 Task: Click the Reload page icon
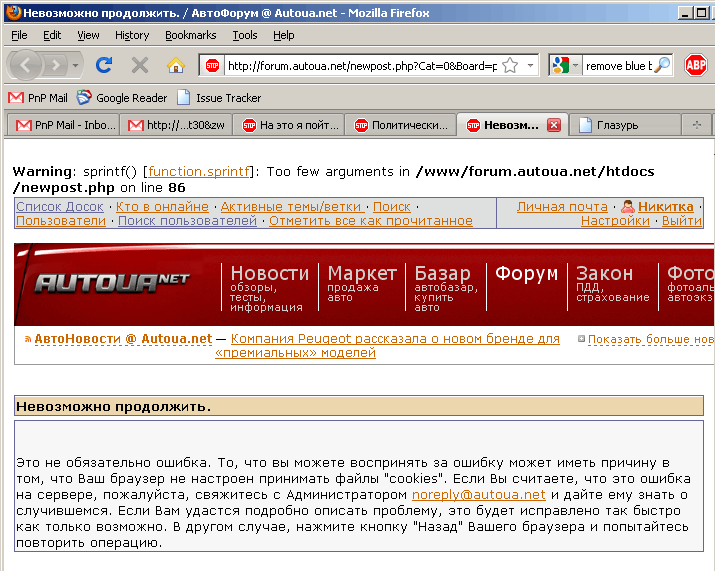click(x=103, y=65)
